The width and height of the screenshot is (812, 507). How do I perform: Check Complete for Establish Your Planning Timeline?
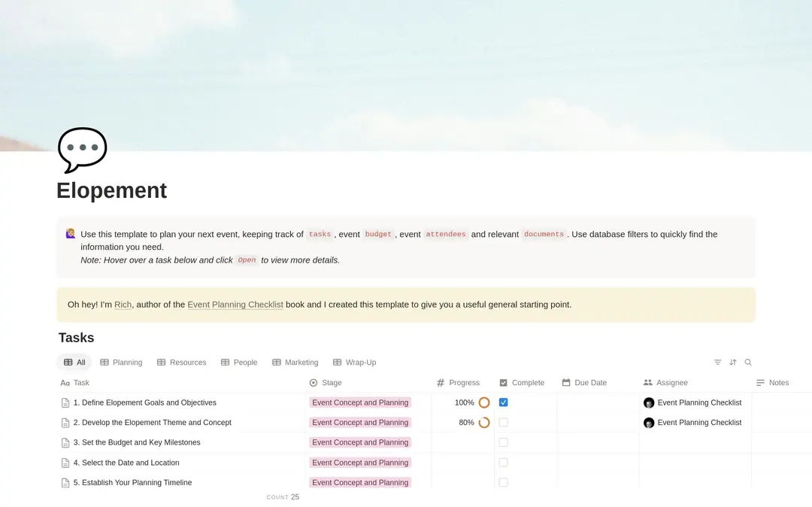point(503,483)
